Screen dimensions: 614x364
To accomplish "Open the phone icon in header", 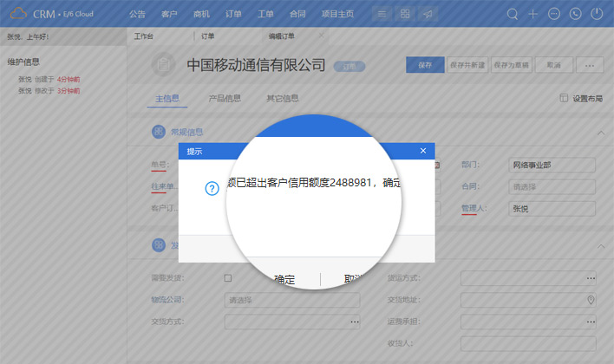I will click(575, 14).
